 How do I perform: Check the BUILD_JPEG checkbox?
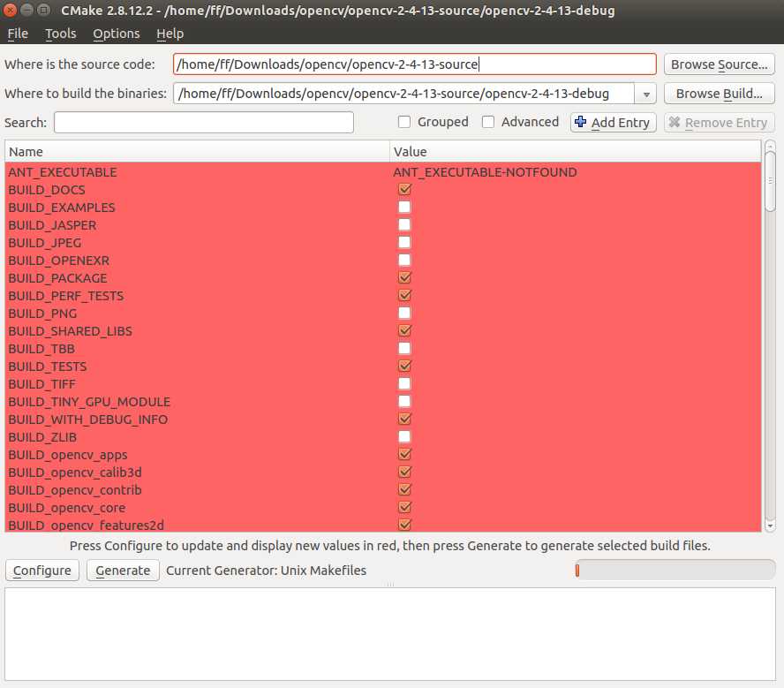[404, 243]
